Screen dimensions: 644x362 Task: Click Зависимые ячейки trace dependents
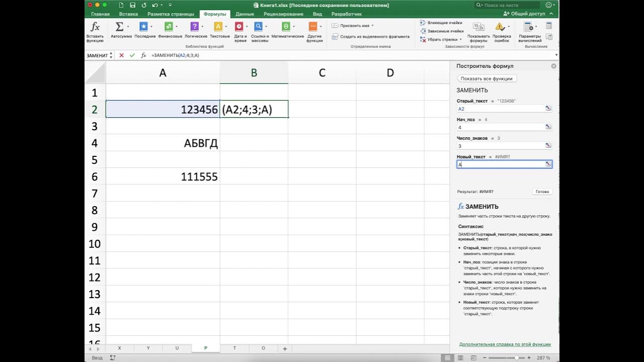(x=441, y=31)
